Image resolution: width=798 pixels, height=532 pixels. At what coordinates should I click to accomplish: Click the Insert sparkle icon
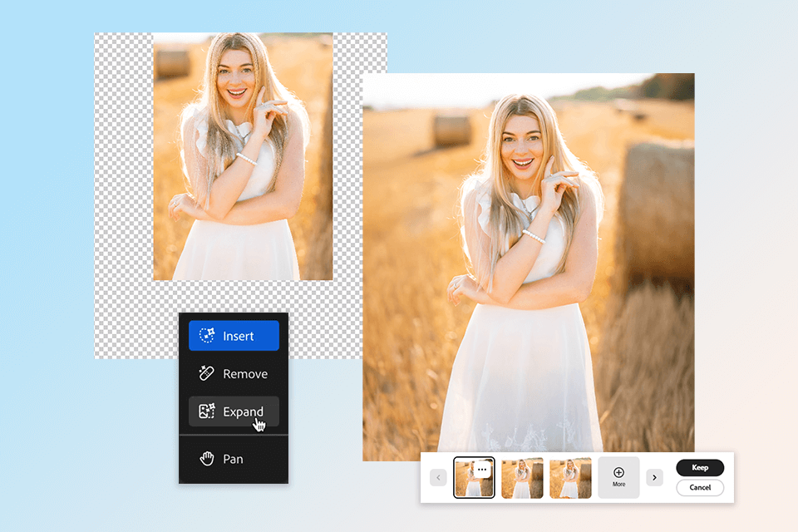(x=207, y=336)
